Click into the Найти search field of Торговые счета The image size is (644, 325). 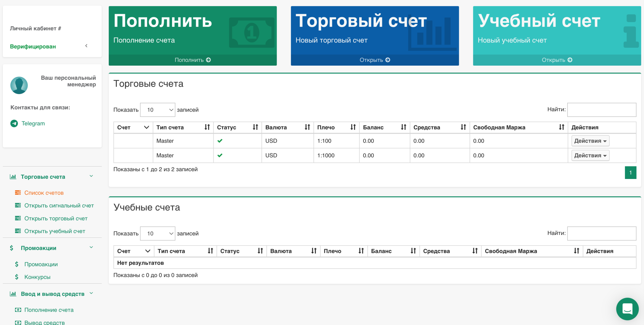pos(602,110)
